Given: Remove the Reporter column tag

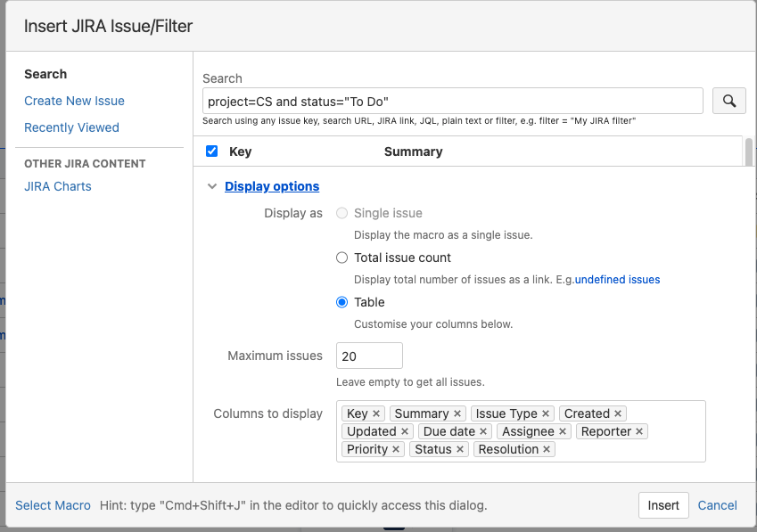Looking at the screenshot, I should coord(639,431).
